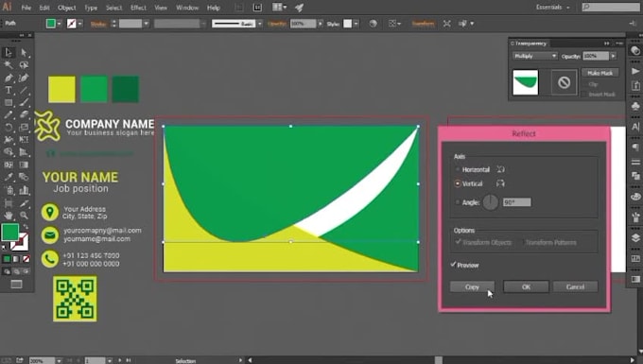The image size is (643, 364).
Task: Toggle Invert Mask checkbox
Action: click(584, 95)
